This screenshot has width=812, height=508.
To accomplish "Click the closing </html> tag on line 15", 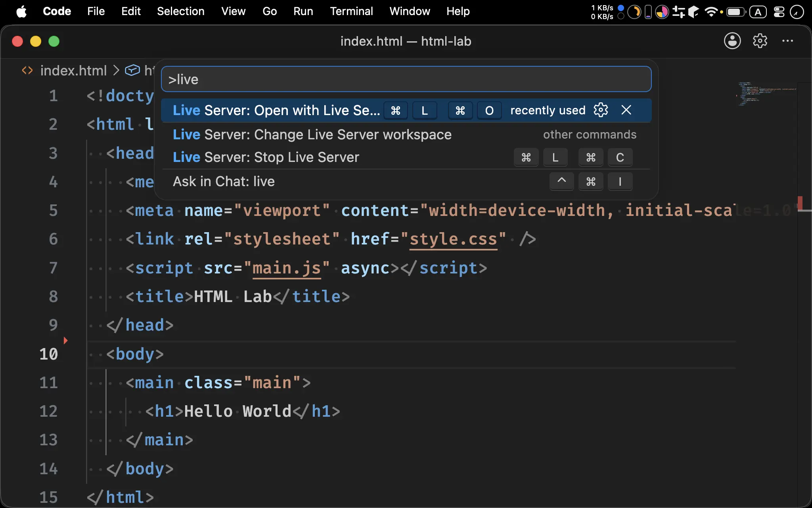I will pos(121,498).
